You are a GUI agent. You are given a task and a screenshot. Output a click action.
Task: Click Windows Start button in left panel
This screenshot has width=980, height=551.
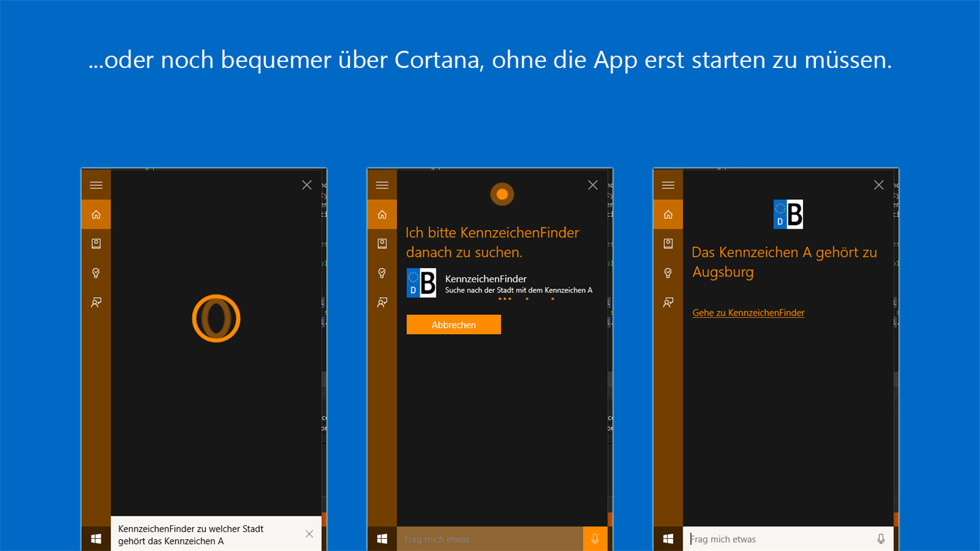[x=96, y=539]
